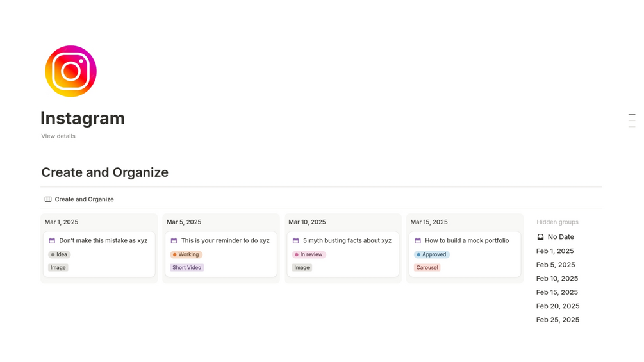Click the orange Working status tag
The image size is (644, 362).
[186, 254]
